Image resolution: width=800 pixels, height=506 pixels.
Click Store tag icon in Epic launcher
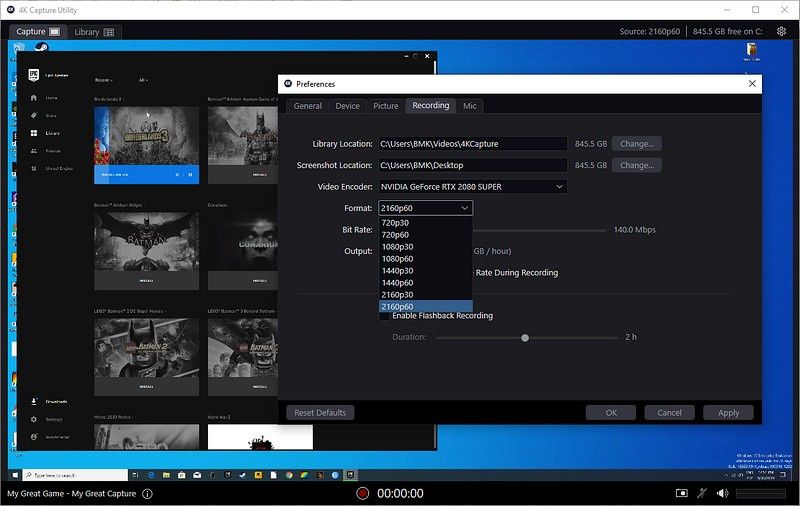34,115
